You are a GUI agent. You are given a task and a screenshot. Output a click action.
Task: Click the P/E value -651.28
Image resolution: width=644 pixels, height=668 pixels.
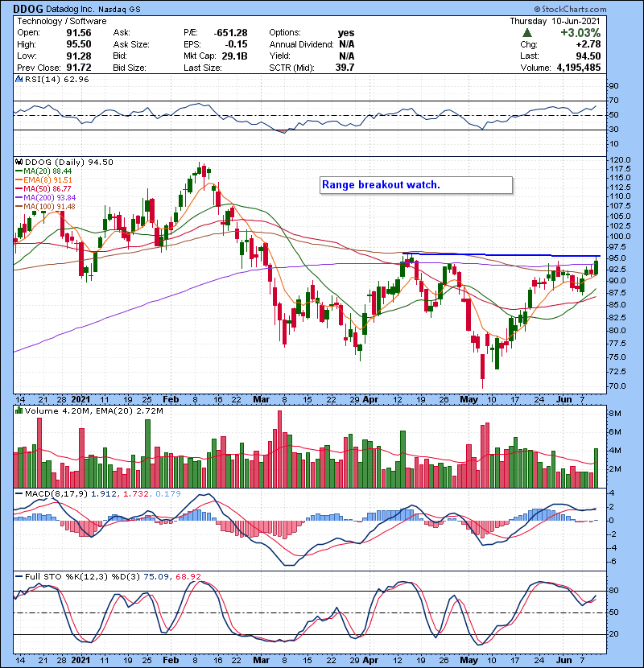coord(230,33)
